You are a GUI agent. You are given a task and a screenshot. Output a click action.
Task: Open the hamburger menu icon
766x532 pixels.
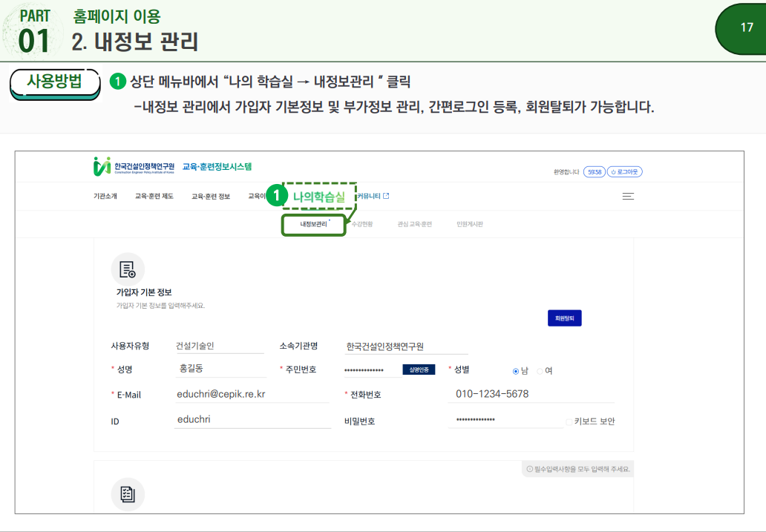[628, 197]
